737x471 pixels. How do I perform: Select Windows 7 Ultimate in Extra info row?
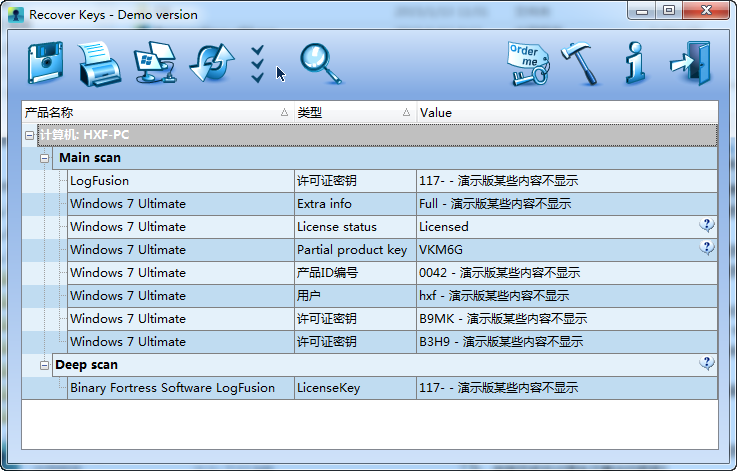tap(181, 204)
